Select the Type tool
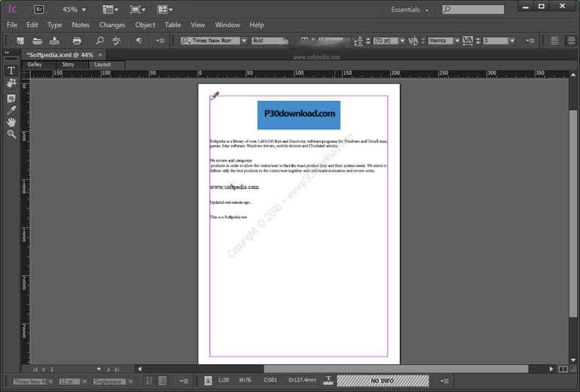Screen dimensions: 580x392 (11, 71)
